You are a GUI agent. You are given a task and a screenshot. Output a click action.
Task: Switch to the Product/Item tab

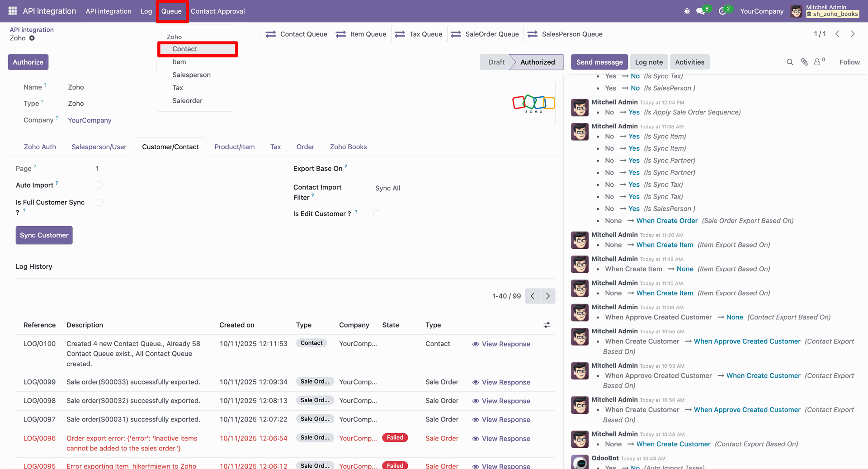click(x=234, y=147)
